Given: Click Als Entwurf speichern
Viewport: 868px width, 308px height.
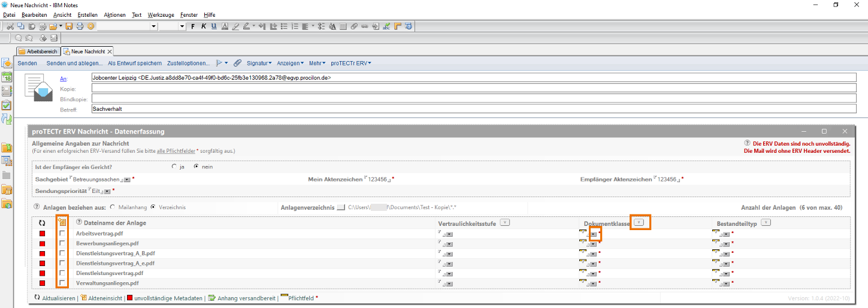Looking at the screenshot, I should click(x=135, y=63).
